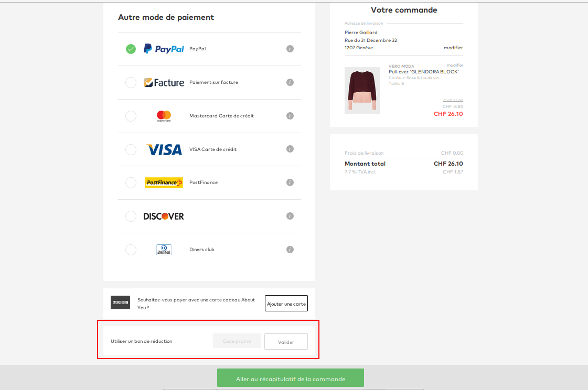Click the info icon beside VISA
Image resolution: width=588 pixels, height=390 pixels.
[290, 149]
